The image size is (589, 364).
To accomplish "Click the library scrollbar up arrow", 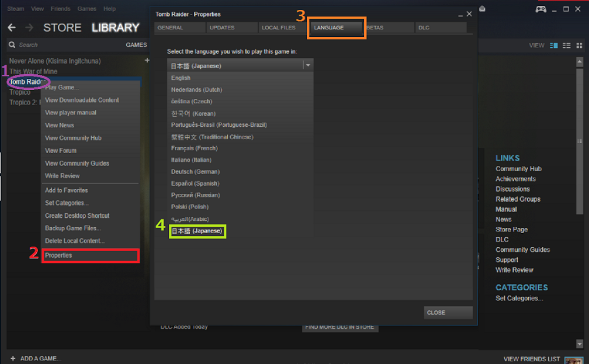I will [x=579, y=61].
